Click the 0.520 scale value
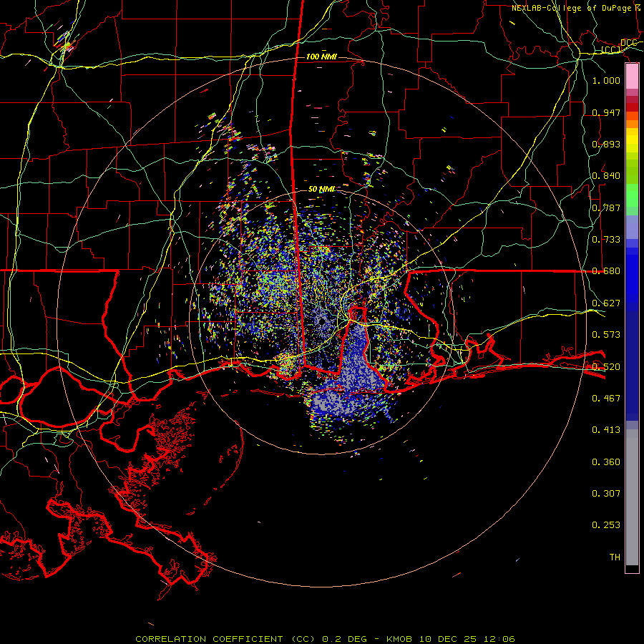 pos(606,366)
